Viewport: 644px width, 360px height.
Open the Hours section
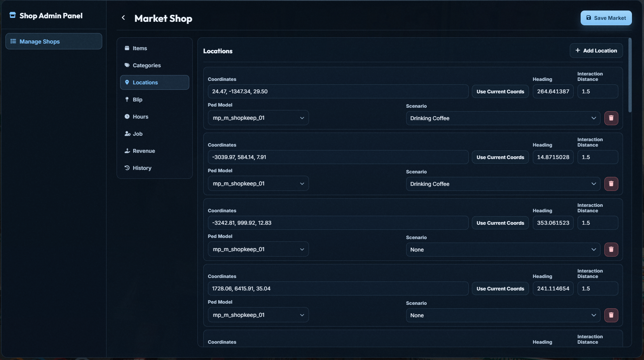tap(155, 117)
